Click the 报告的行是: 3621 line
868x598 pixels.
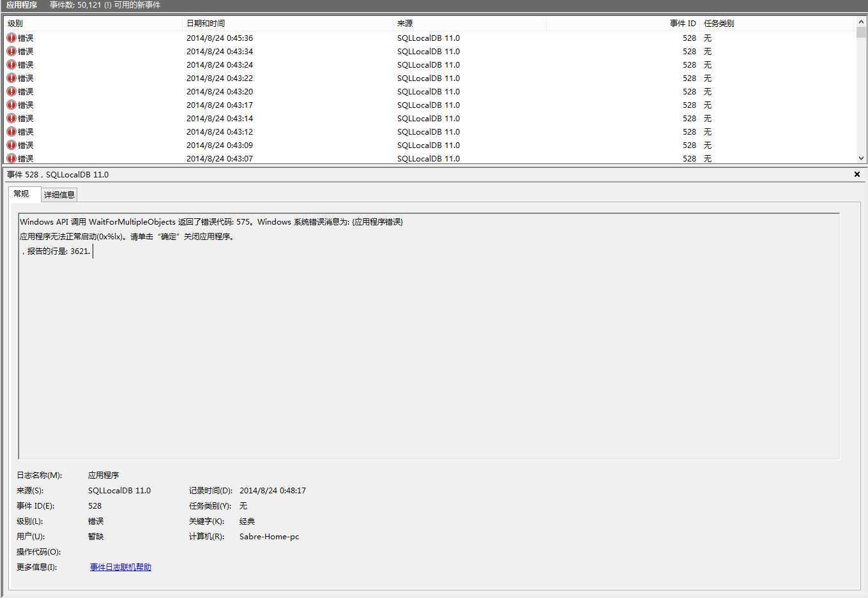click(56, 251)
